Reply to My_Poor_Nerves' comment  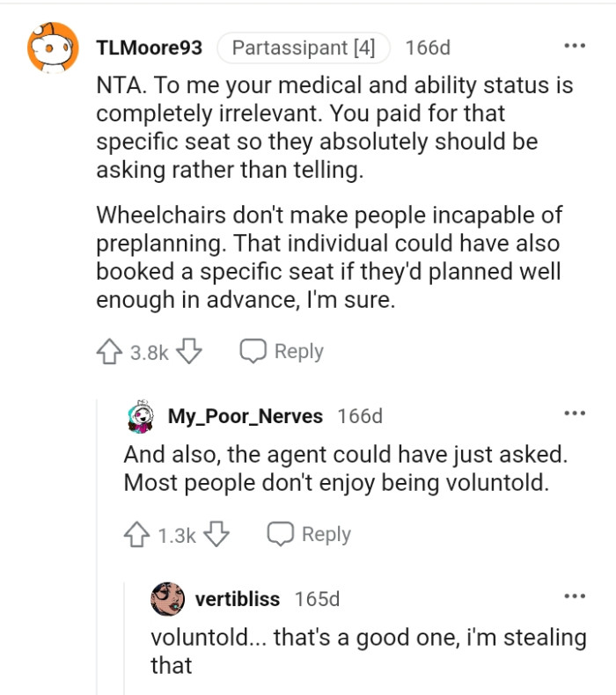309,534
